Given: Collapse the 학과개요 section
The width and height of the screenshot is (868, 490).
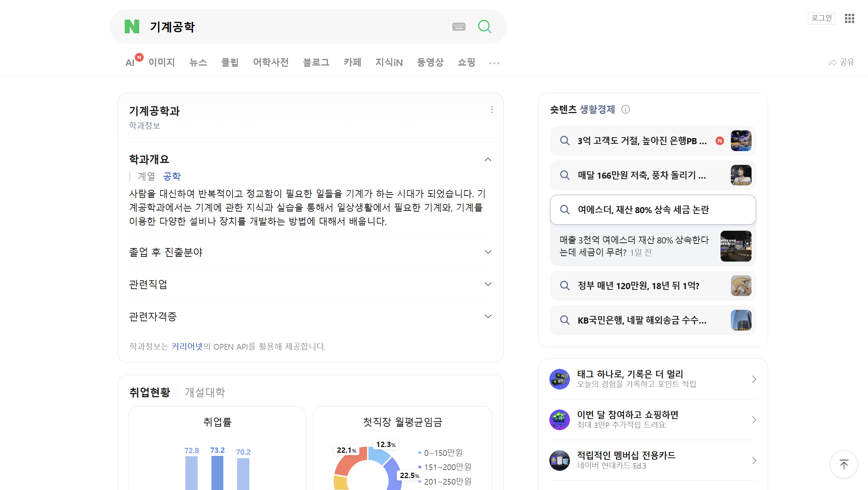Looking at the screenshot, I should click(x=488, y=159).
